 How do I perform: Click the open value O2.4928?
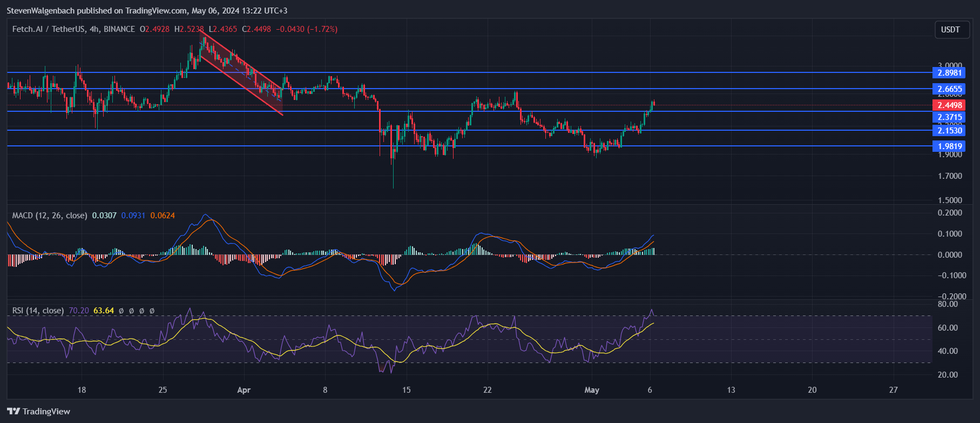(x=156, y=29)
